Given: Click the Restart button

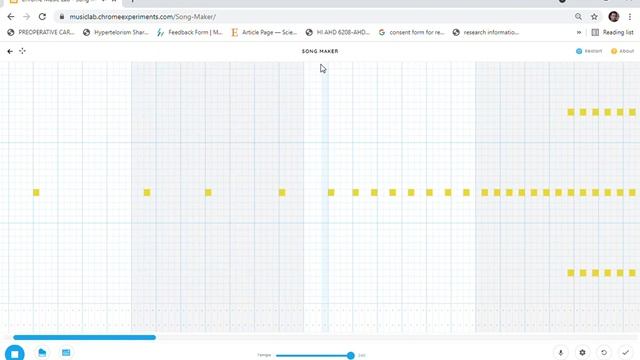Looking at the screenshot, I should pyautogui.click(x=589, y=51).
